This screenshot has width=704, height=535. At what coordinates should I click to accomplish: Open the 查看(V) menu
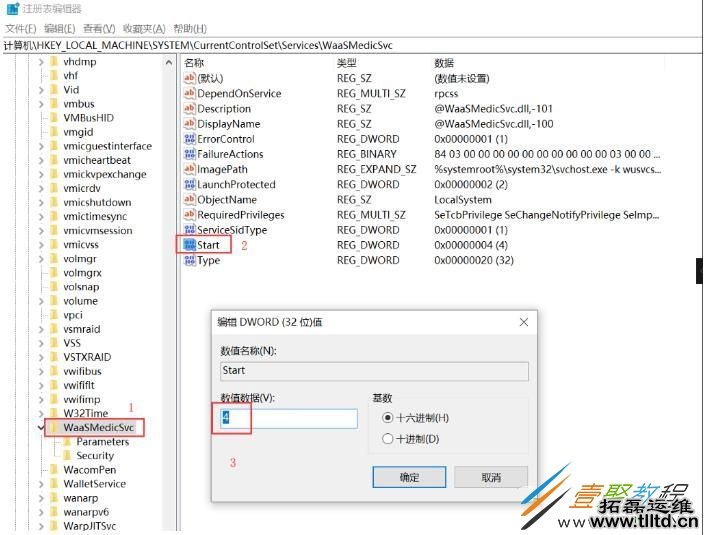pyautogui.click(x=99, y=29)
